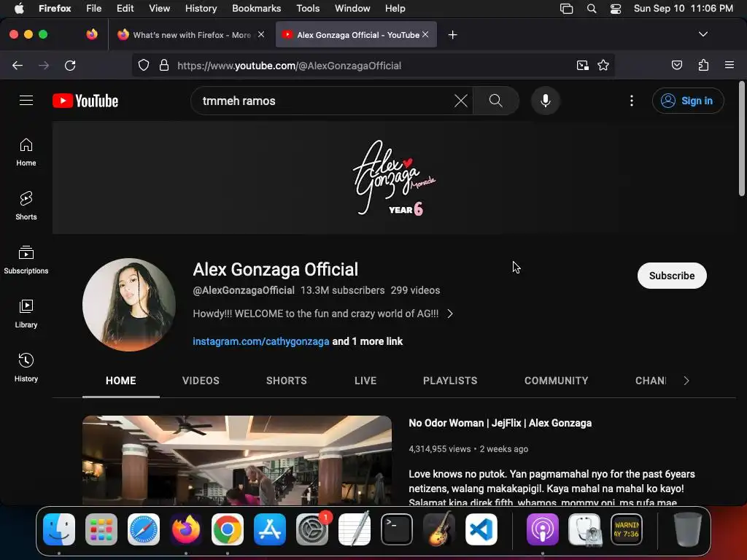Bookmark this page with the star
The width and height of the screenshot is (747, 560).
click(603, 65)
